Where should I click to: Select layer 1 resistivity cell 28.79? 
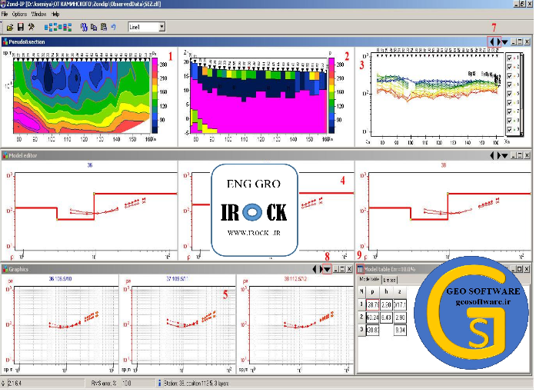[x=373, y=305]
